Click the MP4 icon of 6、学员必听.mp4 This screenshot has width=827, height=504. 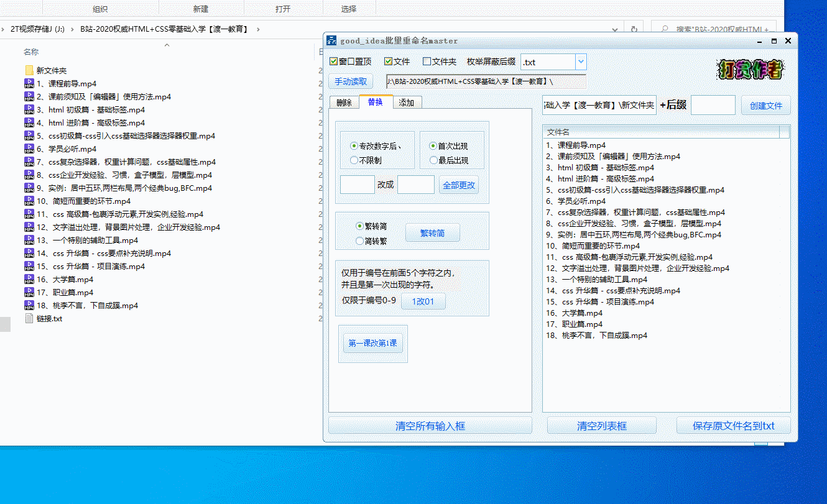pos(29,149)
